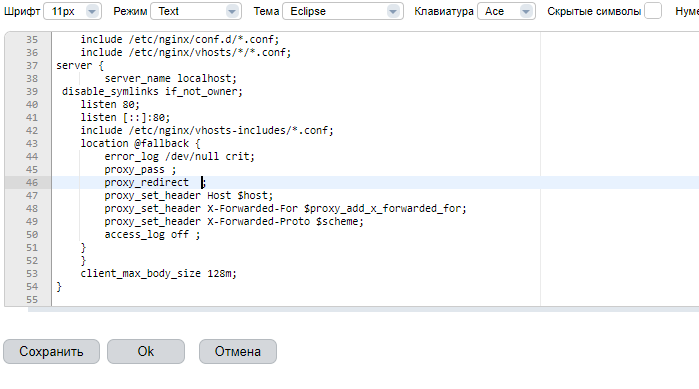This screenshot has height=389, width=699.
Task: Click line number 55 in the gutter
Action: coord(32,299)
